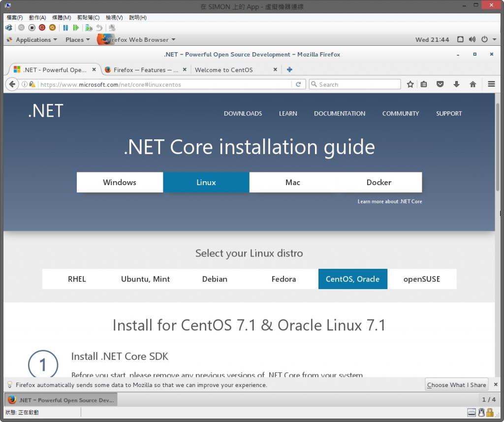Open the DOCUMENTATION nav link
Screen dimensions: 504x422
(340, 114)
